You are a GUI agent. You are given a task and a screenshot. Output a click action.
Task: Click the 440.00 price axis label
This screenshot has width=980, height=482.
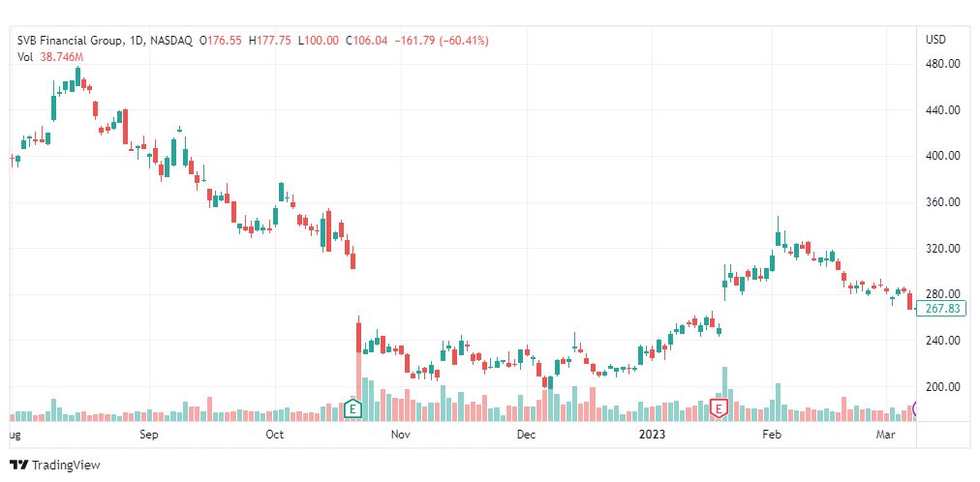(943, 110)
